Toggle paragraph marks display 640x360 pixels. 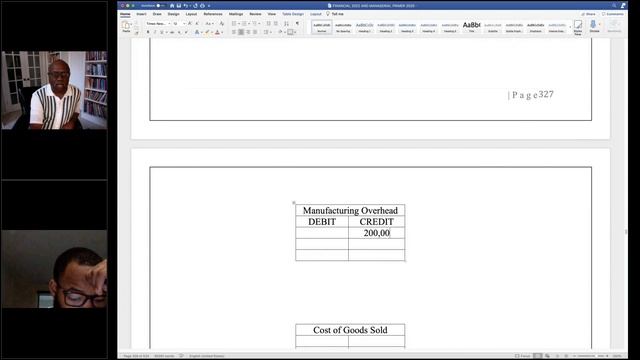[297, 23]
